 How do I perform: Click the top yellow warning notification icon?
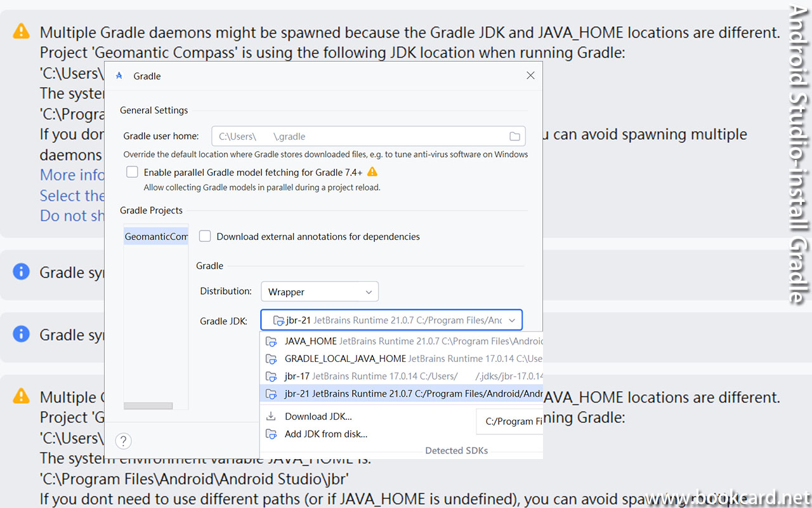22,31
